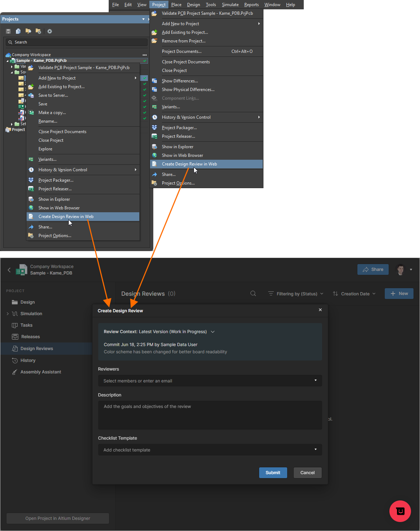This screenshot has width=420, height=531.
Task: Choose Show Physical Differences in the Project menu
Action: [x=207, y=90]
